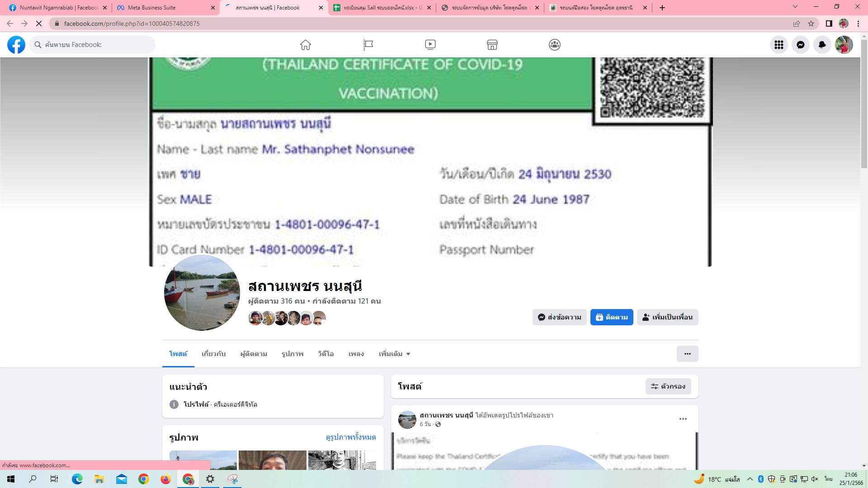Open profile three-dots options menu
Image resolution: width=868 pixels, height=488 pixels.
tap(687, 354)
